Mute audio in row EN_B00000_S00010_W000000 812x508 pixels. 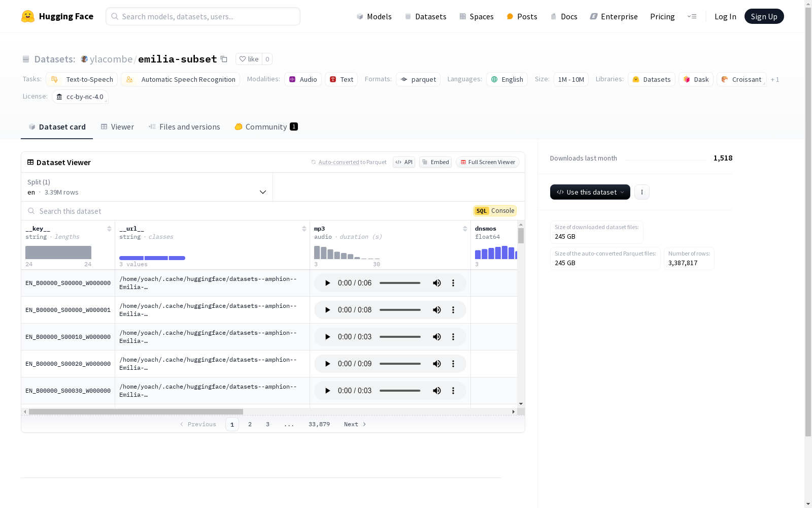(436, 337)
